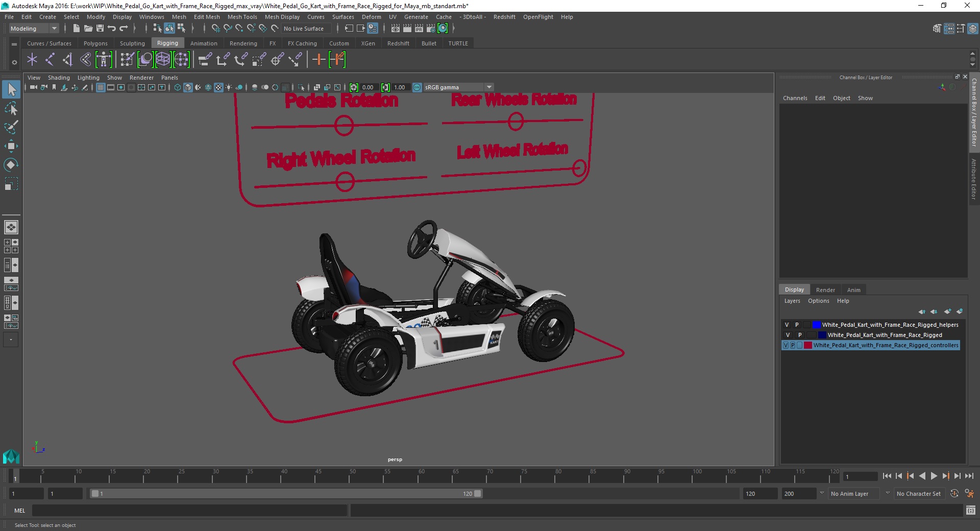This screenshot has width=980, height=531.
Task: Toggle playback P of the helpers layer
Action: (x=797, y=325)
